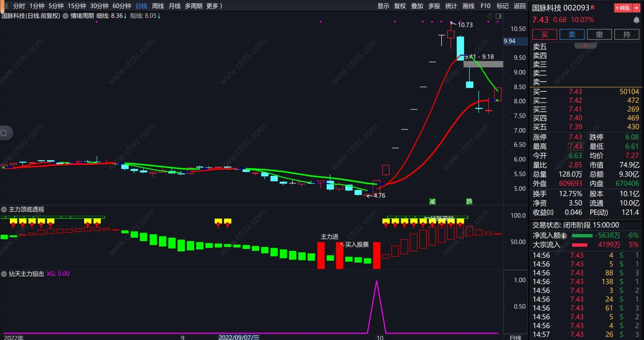Open the 主力顶底透视 indicator dropdown circle
Viewport: 644px width, 340px height.
(x=4, y=209)
